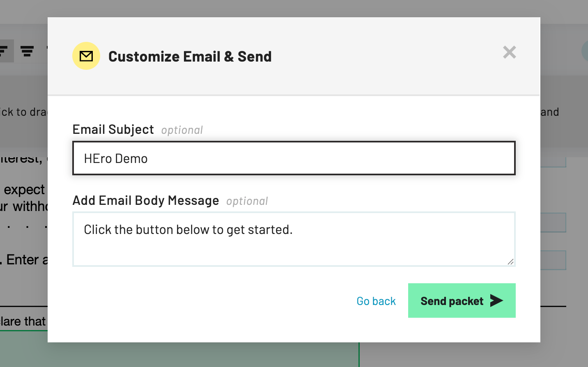The height and width of the screenshot is (367, 588).
Task: Click the optional hint beside Body Message
Action: click(x=247, y=202)
